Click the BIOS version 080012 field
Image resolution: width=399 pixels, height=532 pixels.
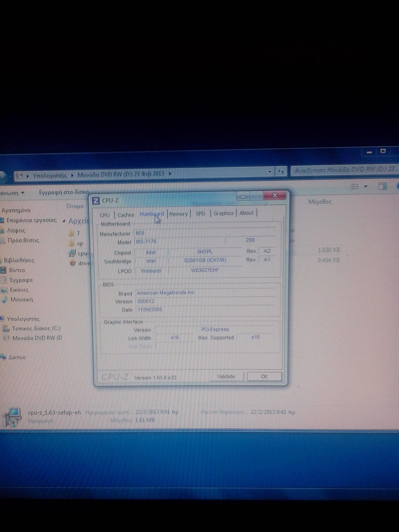pos(205,301)
